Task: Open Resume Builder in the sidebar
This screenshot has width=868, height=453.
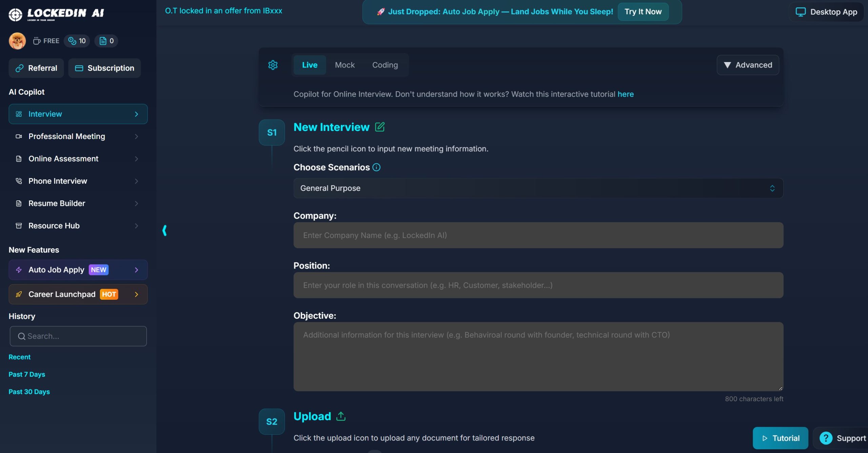Action: click(78, 203)
